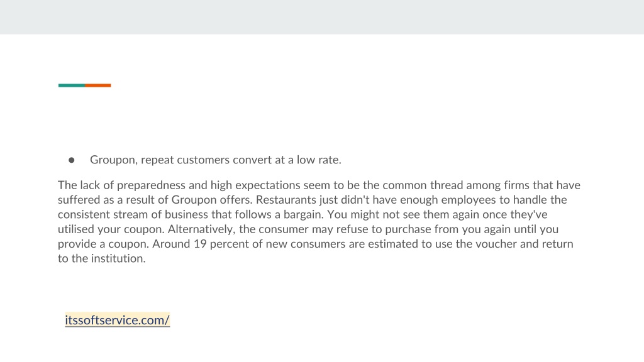
Task: Click the phrase "low rate" in the bullet
Action: tap(318, 160)
